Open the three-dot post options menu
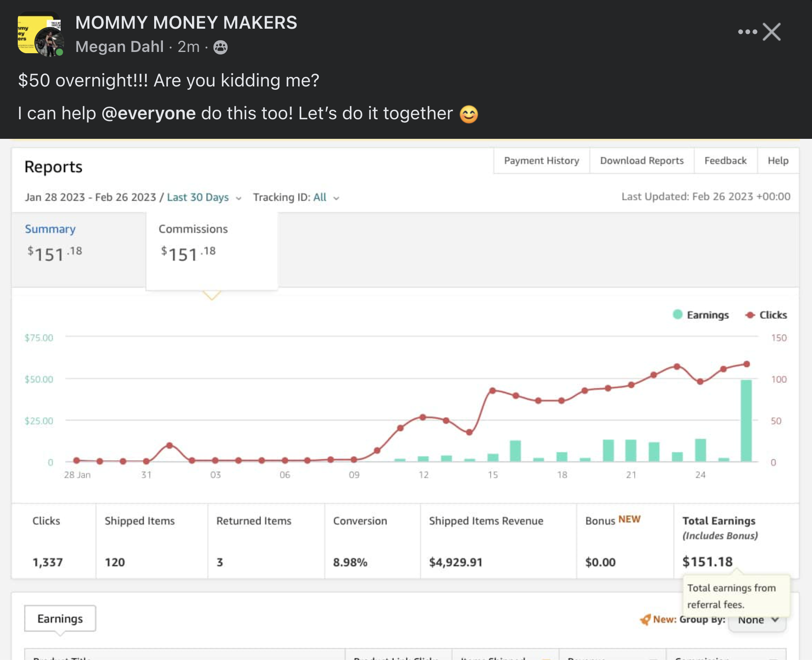This screenshot has width=812, height=660. (747, 32)
